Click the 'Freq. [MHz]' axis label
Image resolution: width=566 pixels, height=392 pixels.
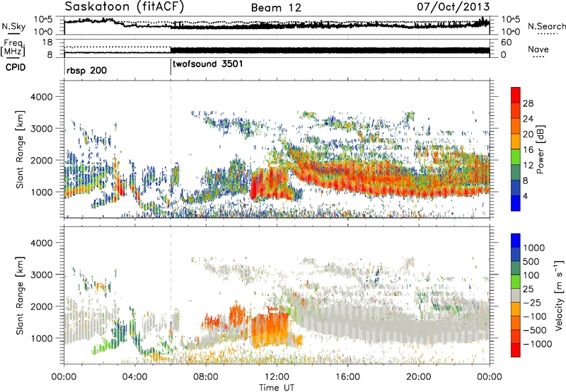pyautogui.click(x=13, y=48)
